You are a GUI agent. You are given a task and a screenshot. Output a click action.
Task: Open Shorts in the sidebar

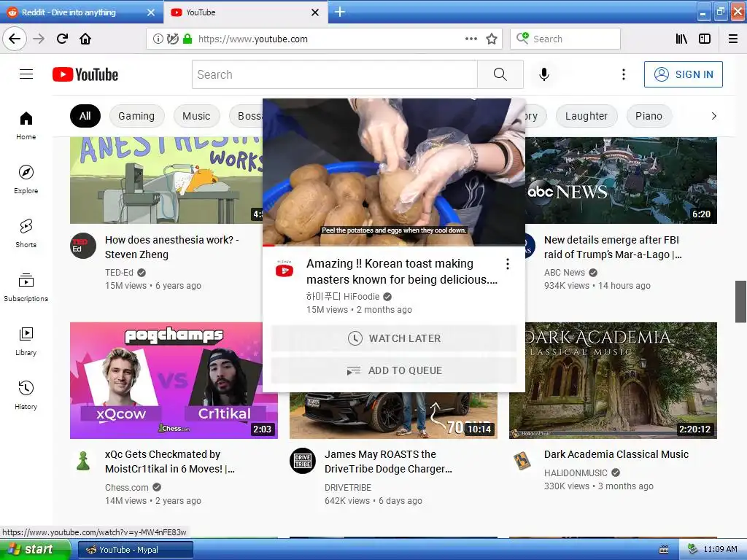point(26,233)
